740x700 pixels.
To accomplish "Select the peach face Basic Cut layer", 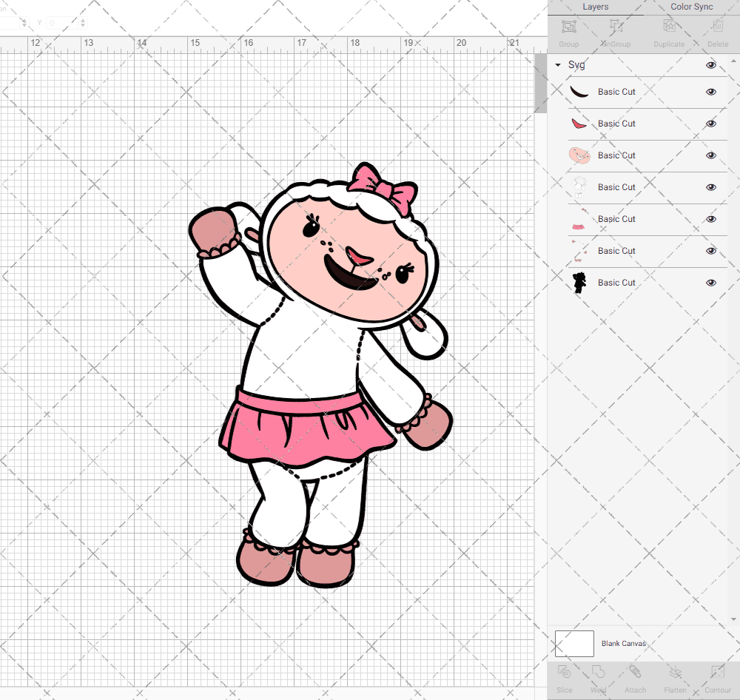I will [616, 155].
